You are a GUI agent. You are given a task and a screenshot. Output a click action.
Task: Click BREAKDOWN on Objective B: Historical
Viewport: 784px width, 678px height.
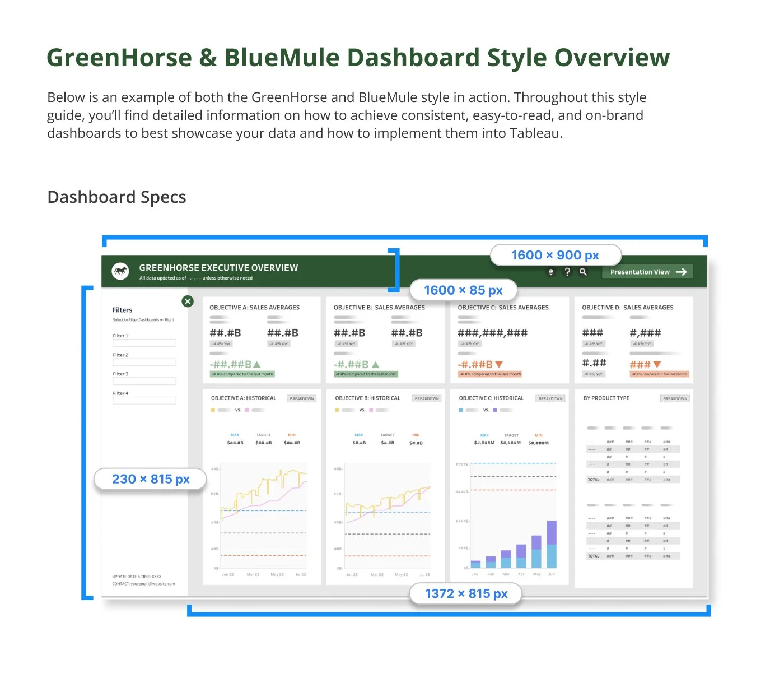point(427,399)
